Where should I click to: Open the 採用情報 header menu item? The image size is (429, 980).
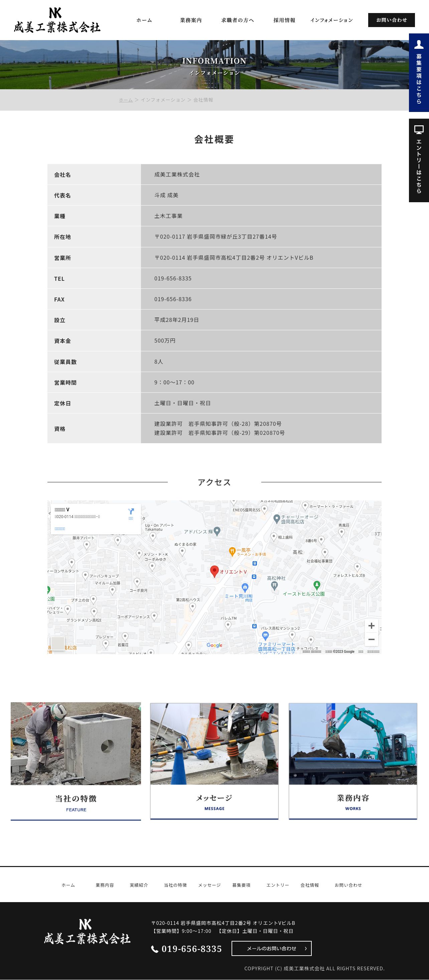(x=284, y=20)
